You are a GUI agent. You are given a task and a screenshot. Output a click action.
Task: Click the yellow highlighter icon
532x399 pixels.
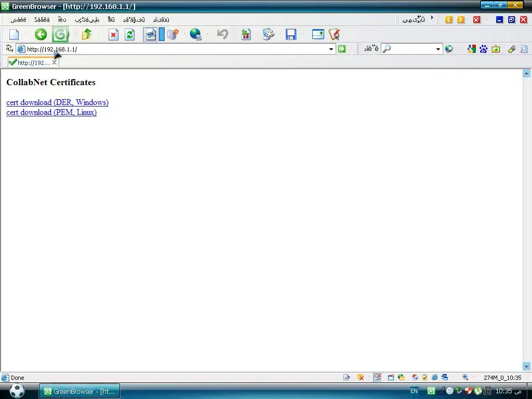tap(512, 49)
